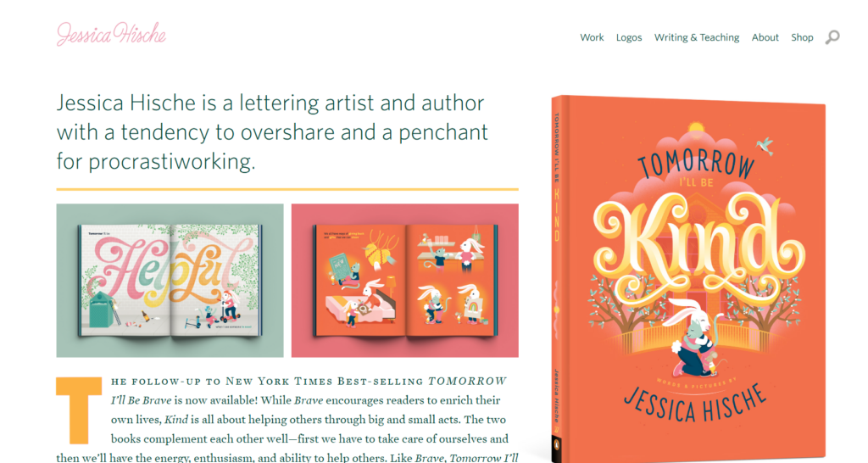The height and width of the screenshot is (463, 868).
Task: Open the search magnifying glass icon
Action: coord(832,37)
